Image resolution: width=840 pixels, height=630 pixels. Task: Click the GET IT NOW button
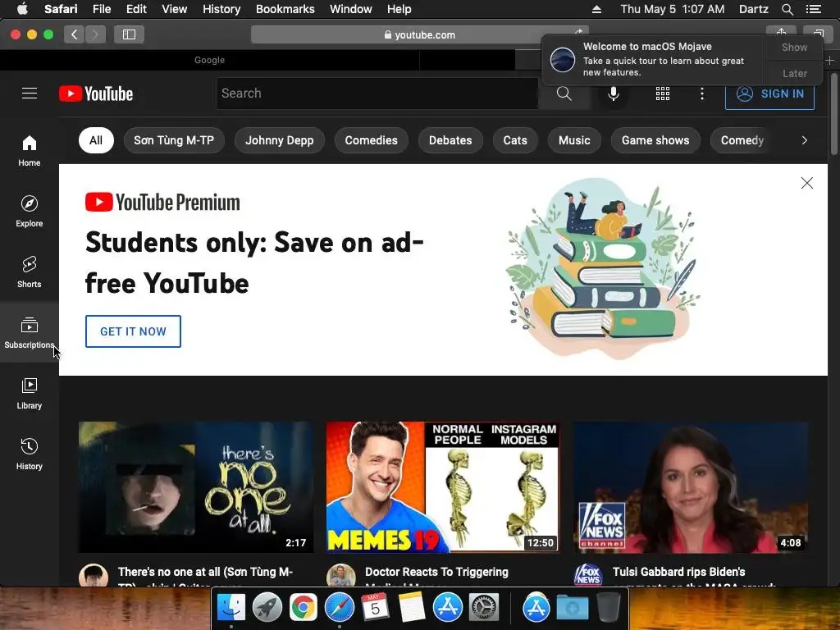pos(133,331)
